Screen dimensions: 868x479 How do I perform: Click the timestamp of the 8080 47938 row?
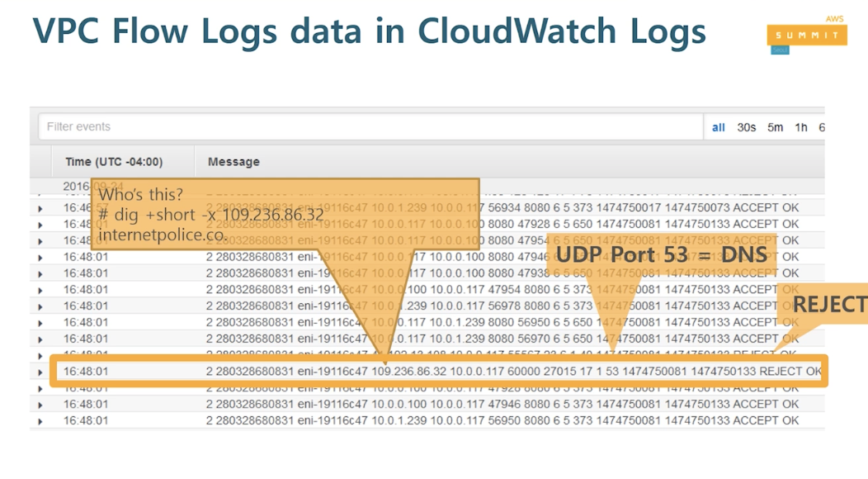[86, 273]
